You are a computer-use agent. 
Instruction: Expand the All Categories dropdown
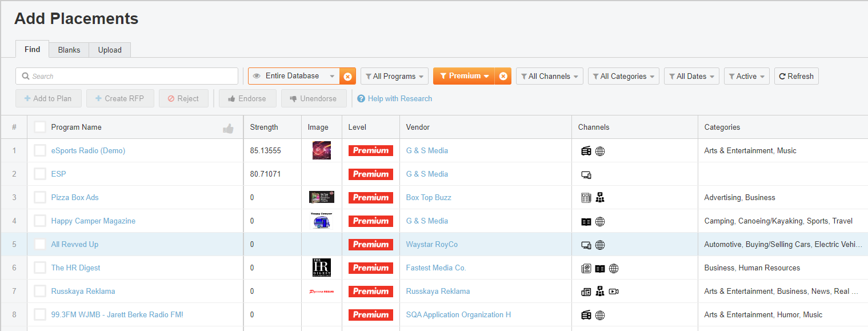[x=623, y=76]
